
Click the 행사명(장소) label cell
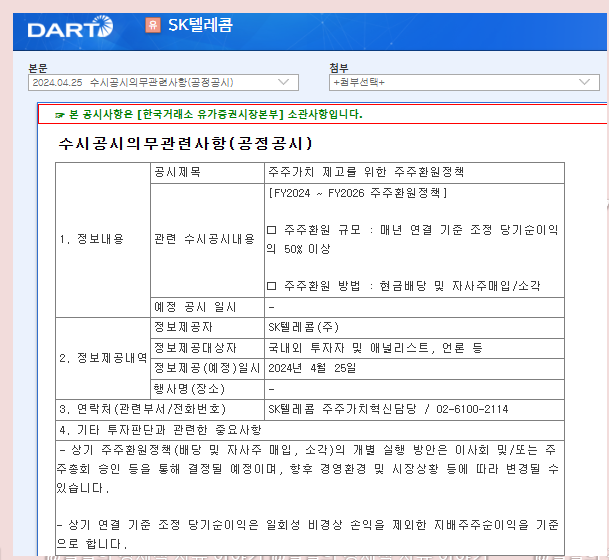point(207,389)
